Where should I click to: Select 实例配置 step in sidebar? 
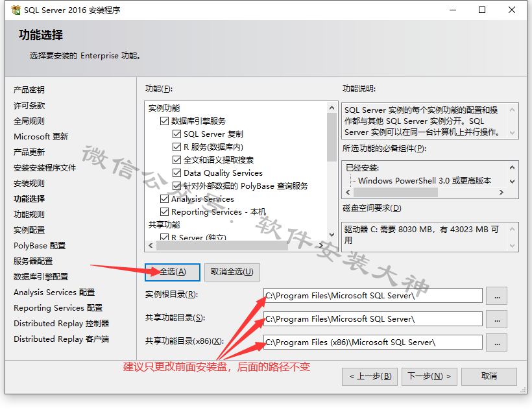point(29,230)
